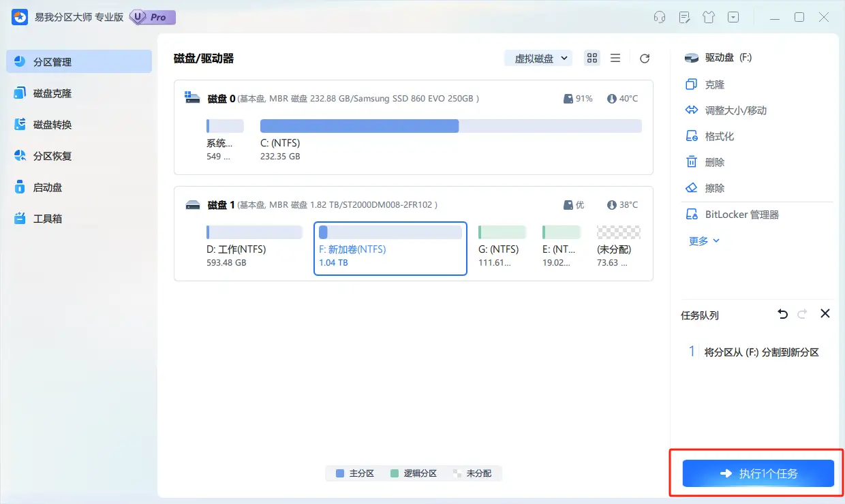This screenshot has width=845, height=504.
Task: Open the 虚拟磁盘 dropdown
Action: 538,58
